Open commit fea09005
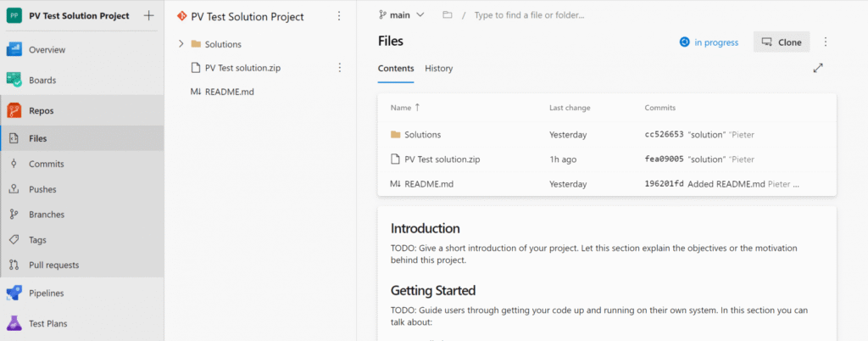The width and height of the screenshot is (868, 341). 664,159
